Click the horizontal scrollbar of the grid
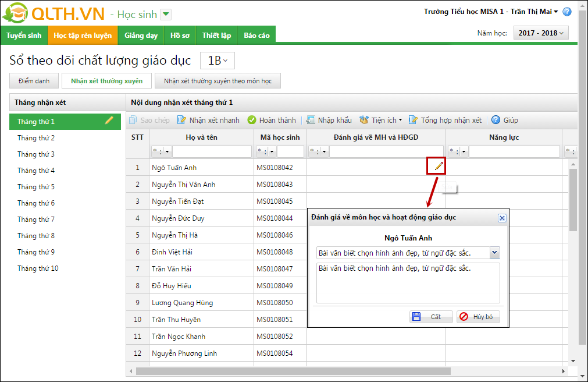 293,371
